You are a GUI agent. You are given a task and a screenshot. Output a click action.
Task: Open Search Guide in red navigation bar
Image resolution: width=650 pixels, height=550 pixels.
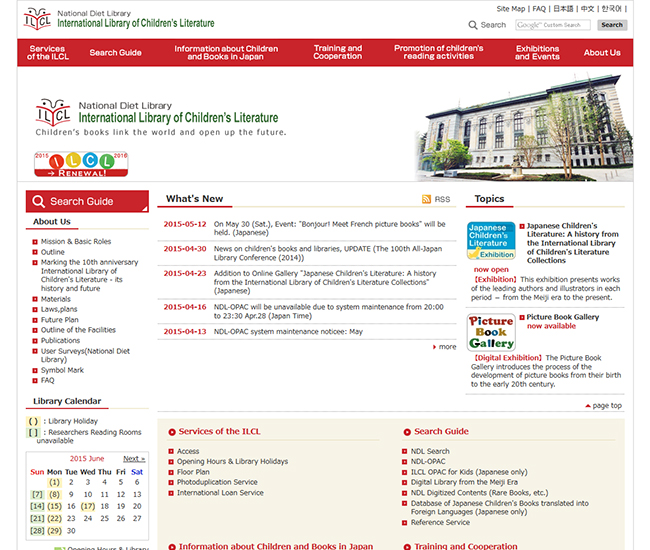[x=115, y=53]
